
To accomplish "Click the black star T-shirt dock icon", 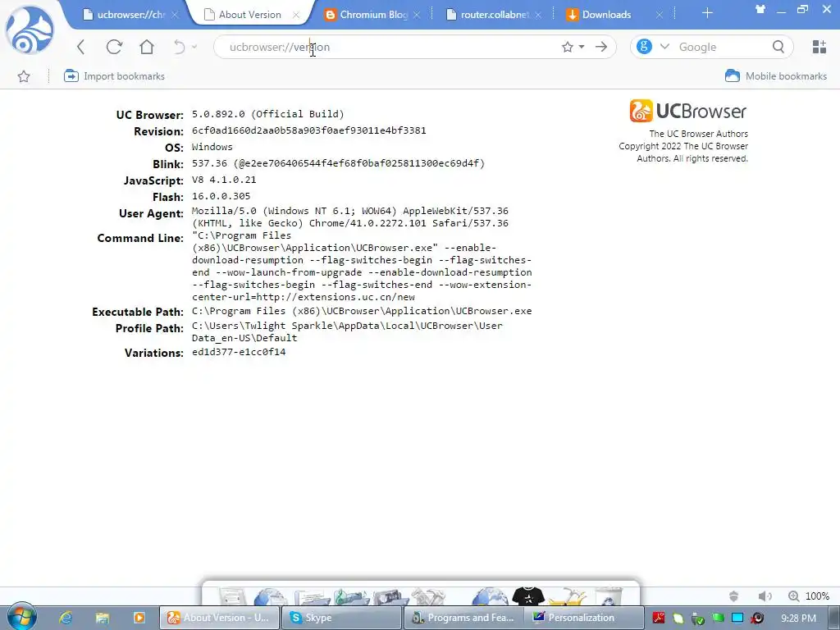I will pyautogui.click(x=528, y=596).
